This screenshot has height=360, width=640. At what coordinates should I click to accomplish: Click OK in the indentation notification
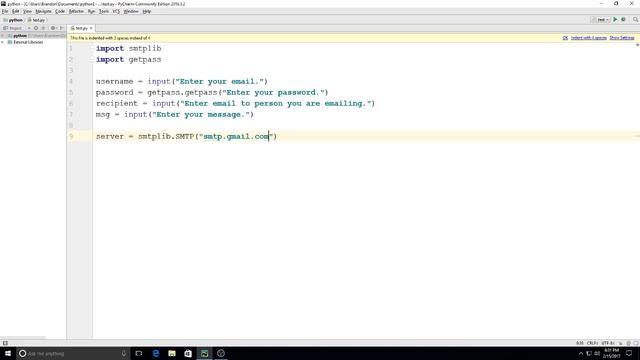(x=565, y=38)
